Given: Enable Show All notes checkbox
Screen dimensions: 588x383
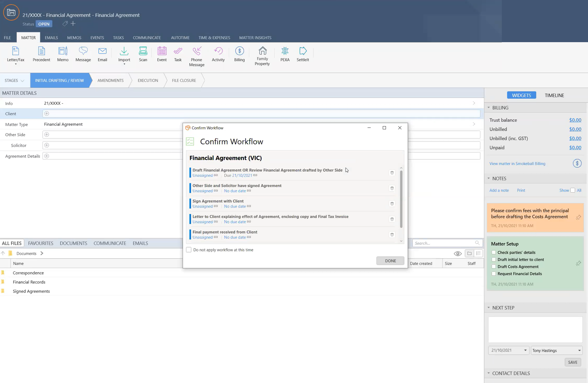Looking at the screenshot, I should tap(573, 190).
